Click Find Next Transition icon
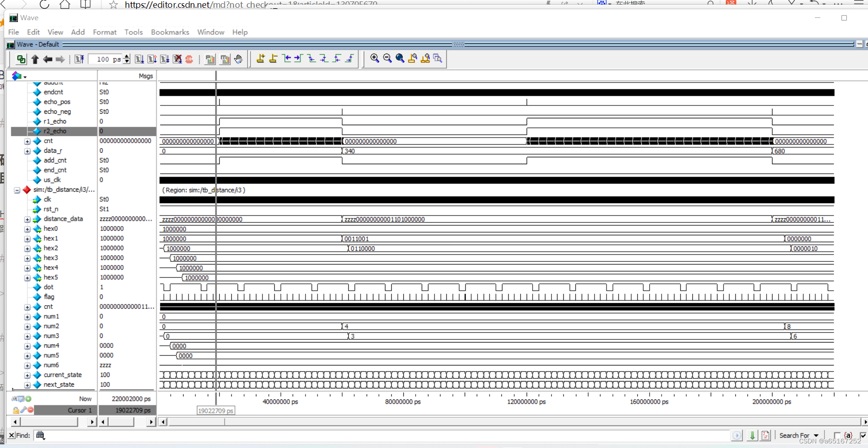Screen dimensions: 868x448 (x=299, y=58)
